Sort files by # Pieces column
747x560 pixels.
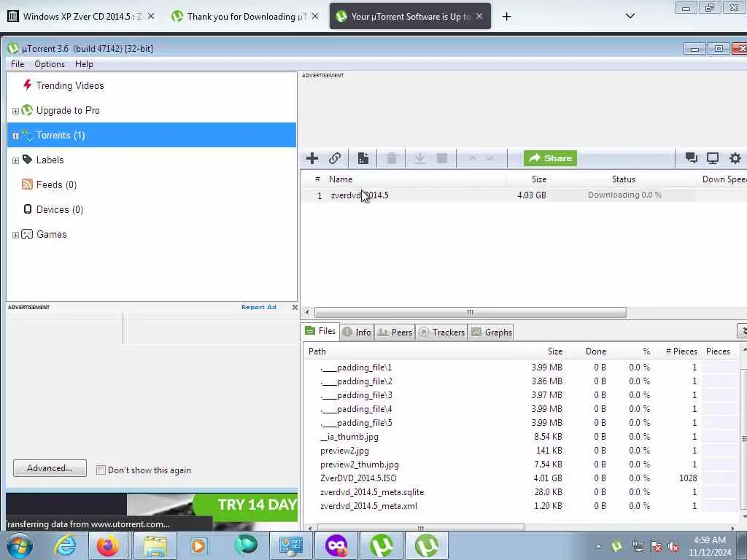(x=681, y=351)
